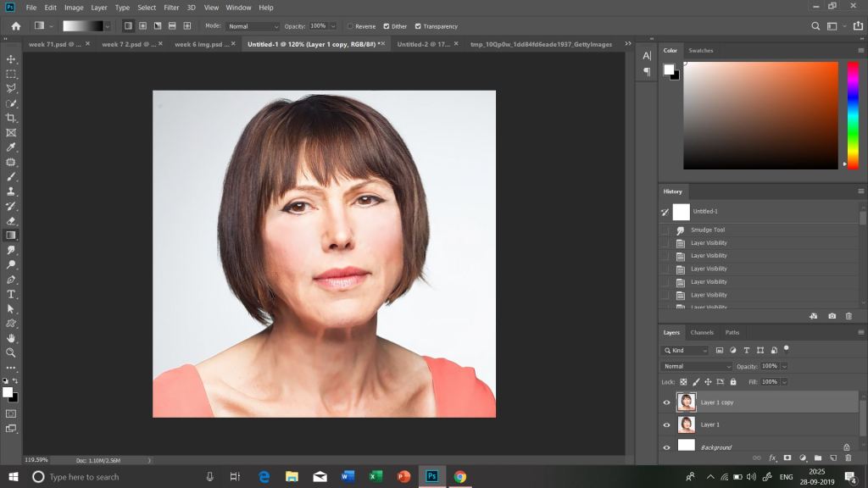This screenshot has height=488, width=868.
Task: Hide Layer 1 copy with eye icon
Action: (x=666, y=402)
